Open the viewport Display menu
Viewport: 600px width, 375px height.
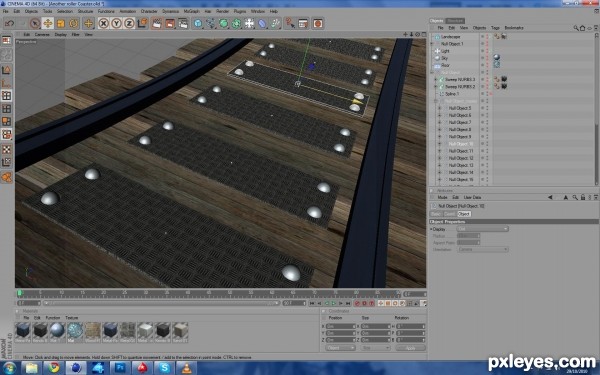[60, 34]
